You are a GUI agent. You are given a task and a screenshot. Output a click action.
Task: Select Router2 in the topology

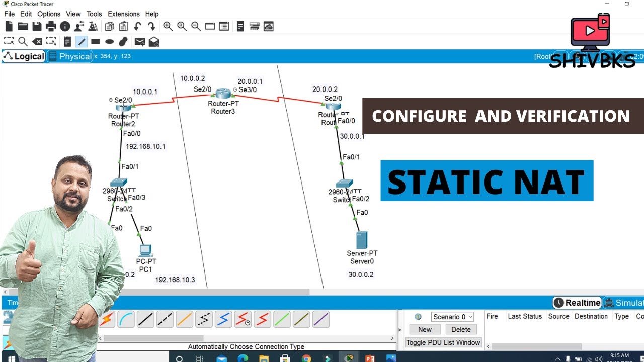click(123, 107)
